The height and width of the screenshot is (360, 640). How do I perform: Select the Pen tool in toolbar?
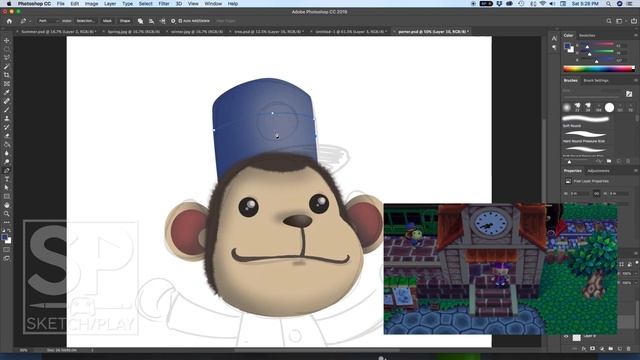(7, 171)
